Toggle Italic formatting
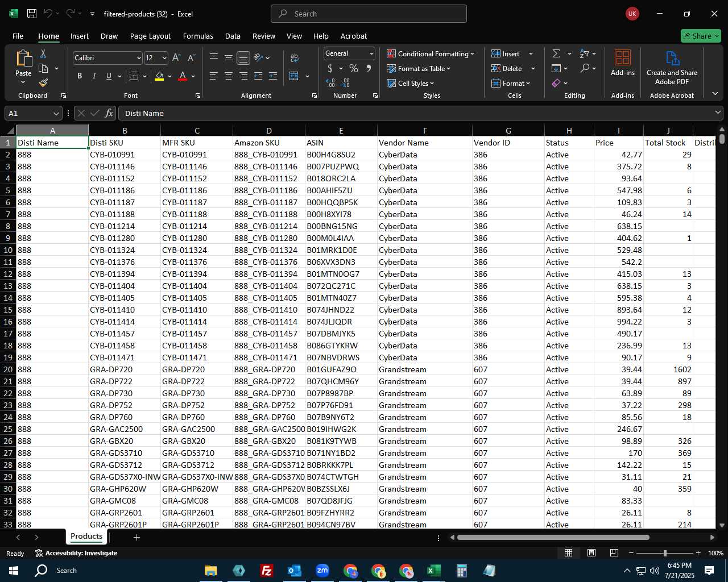This screenshot has height=582, width=728. click(x=94, y=76)
